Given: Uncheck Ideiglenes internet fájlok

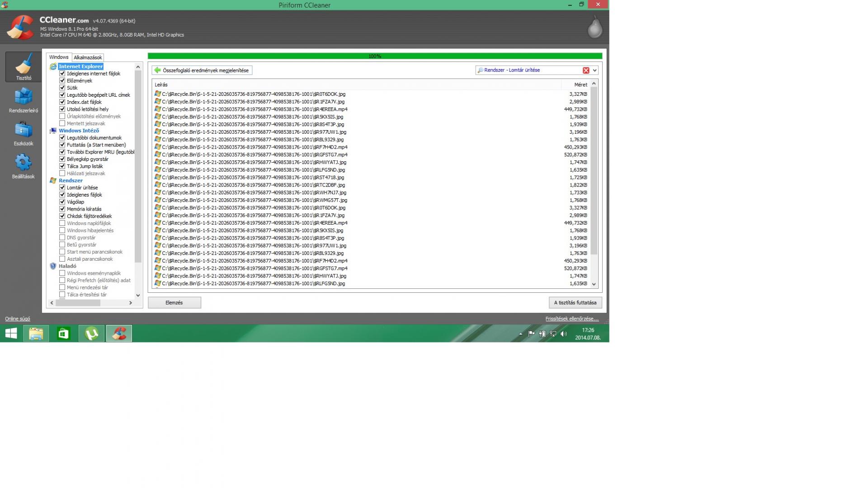Looking at the screenshot, I should click(62, 74).
